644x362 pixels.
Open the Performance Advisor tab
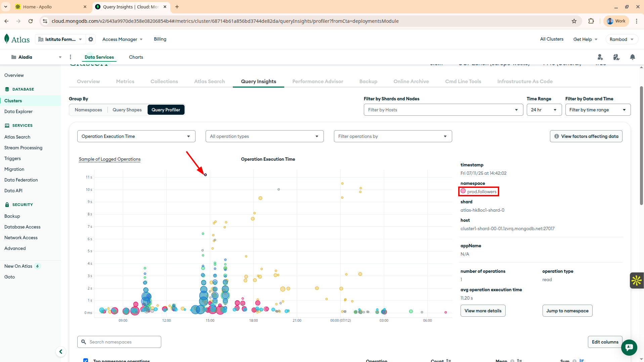coord(317,82)
